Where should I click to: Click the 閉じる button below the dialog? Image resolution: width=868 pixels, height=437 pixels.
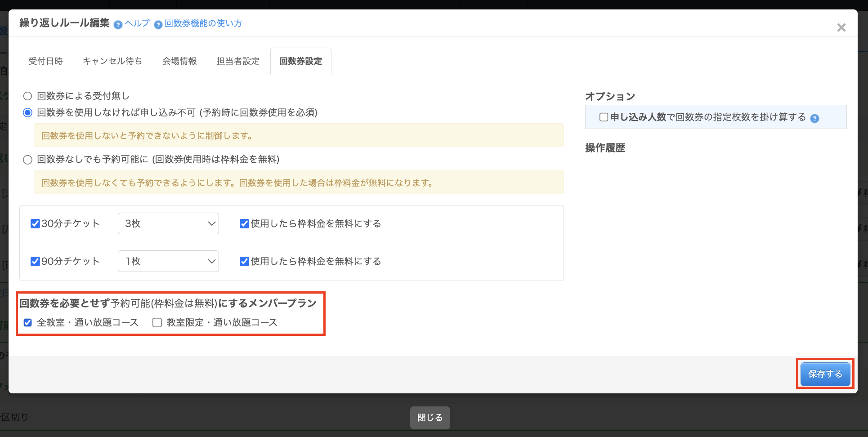coord(430,418)
